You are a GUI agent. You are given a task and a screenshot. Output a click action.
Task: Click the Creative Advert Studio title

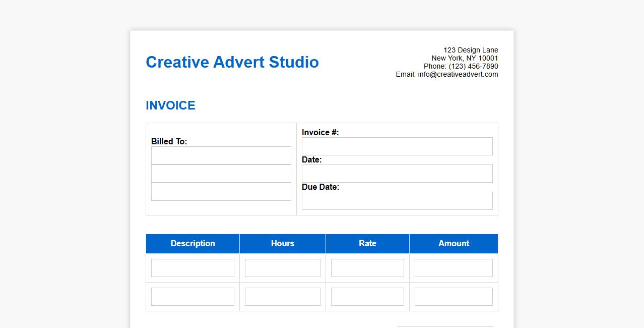232,62
